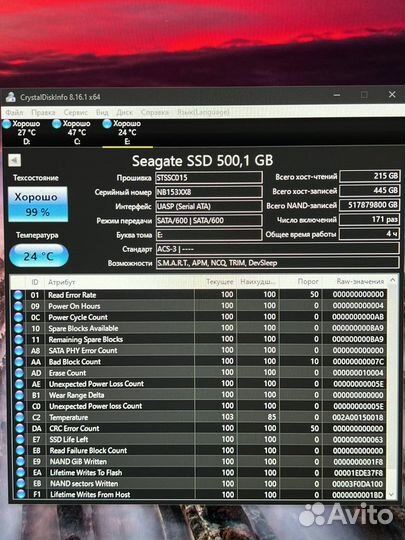Click the transfer mode field SATA/600
The width and height of the screenshot is (405, 540).
(209, 220)
